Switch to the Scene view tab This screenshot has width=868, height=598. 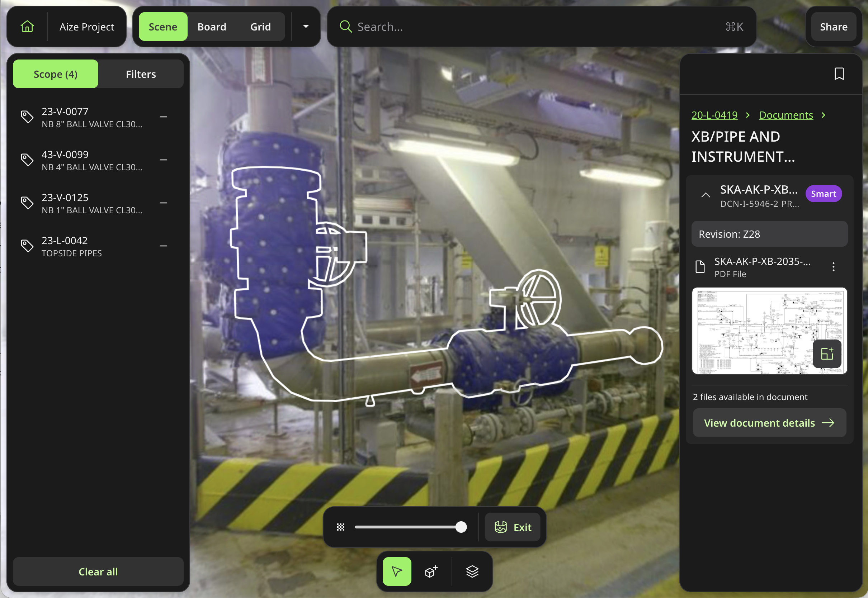coord(163,27)
